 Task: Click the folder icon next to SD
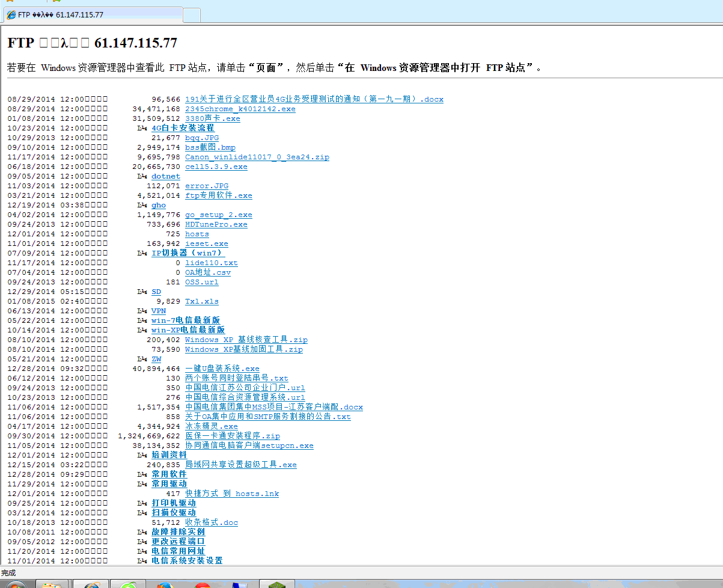[142, 292]
